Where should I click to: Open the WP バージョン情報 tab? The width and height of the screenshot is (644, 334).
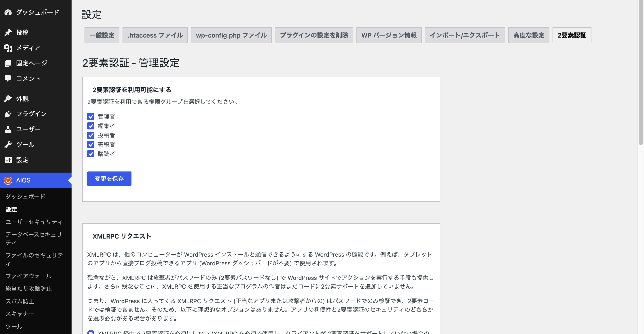[389, 35]
